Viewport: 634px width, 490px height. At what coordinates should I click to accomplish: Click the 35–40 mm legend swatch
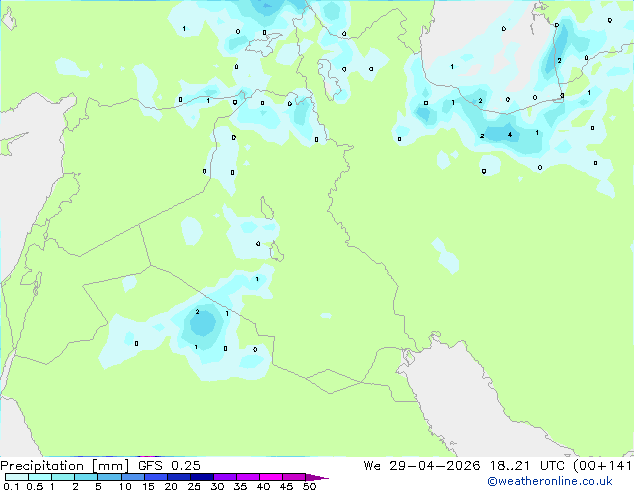point(248,477)
